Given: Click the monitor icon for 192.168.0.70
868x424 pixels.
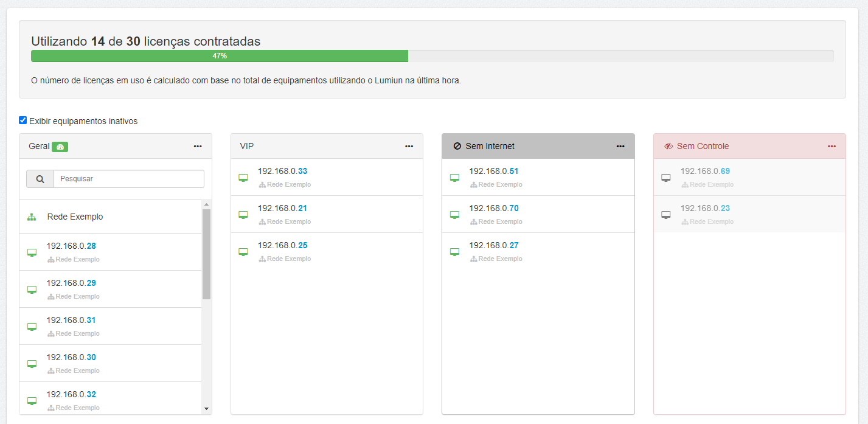Looking at the screenshot, I should coord(454,215).
